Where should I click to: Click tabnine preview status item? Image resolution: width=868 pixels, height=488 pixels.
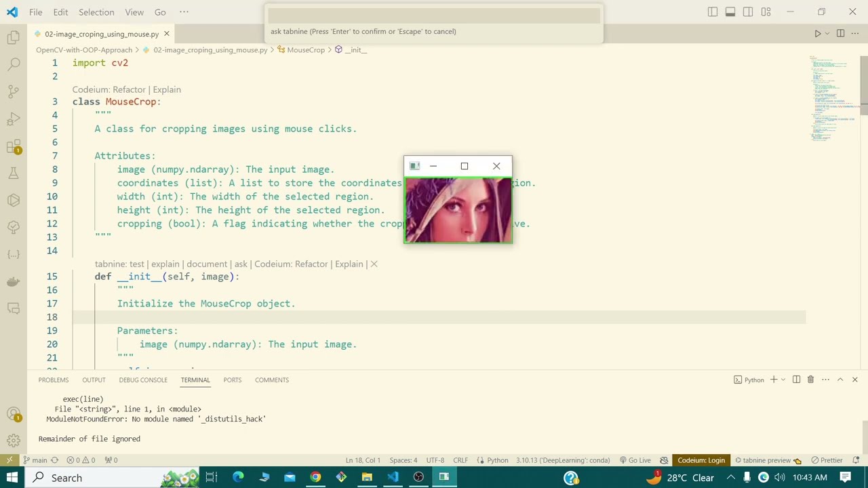click(768, 460)
